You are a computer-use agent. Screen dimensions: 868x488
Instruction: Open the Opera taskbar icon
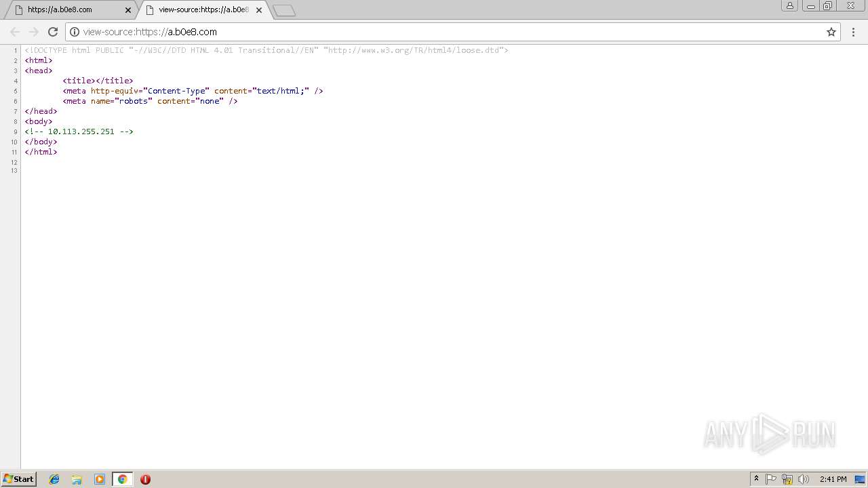click(x=145, y=479)
